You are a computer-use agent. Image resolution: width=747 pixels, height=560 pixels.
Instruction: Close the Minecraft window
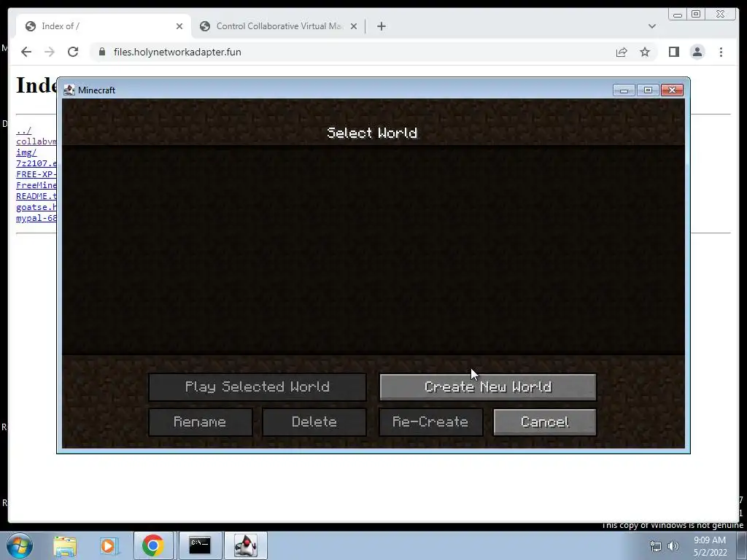point(672,90)
